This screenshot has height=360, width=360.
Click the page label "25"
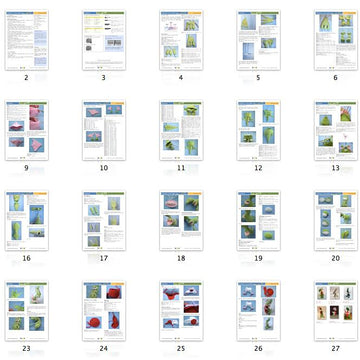[181, 349]
